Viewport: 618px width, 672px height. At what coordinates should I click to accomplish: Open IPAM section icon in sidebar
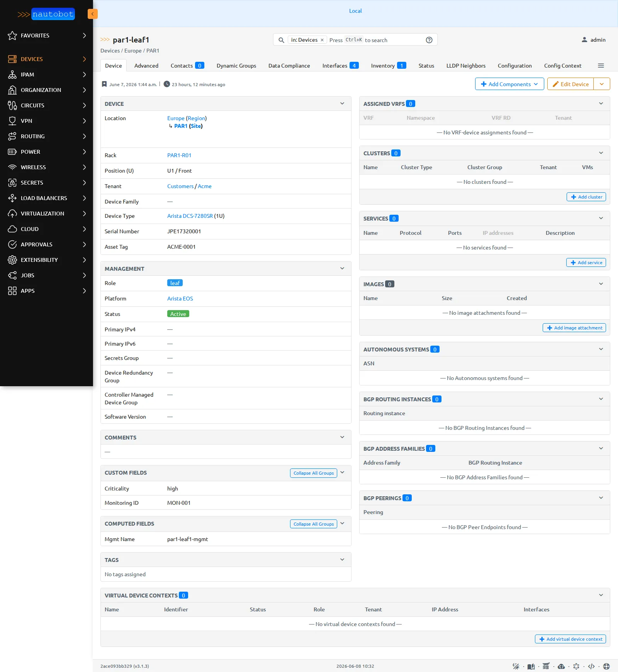(x=12, y=75)
